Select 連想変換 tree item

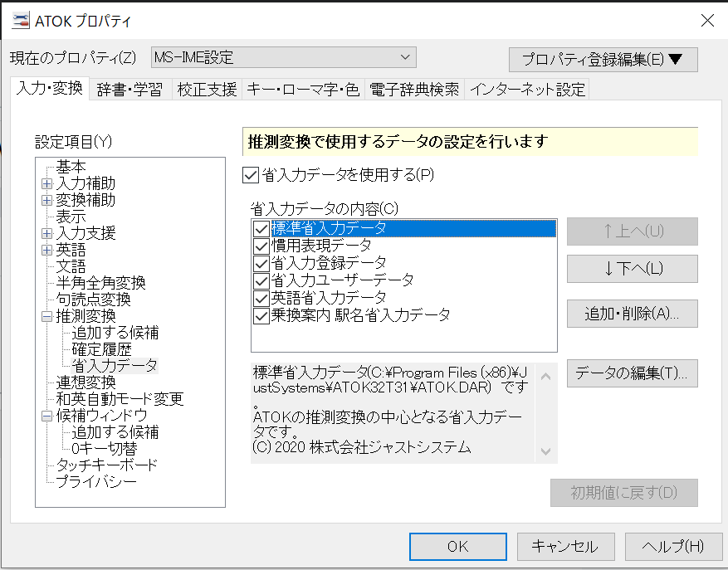pyautogui.click(x=86, y=382)
